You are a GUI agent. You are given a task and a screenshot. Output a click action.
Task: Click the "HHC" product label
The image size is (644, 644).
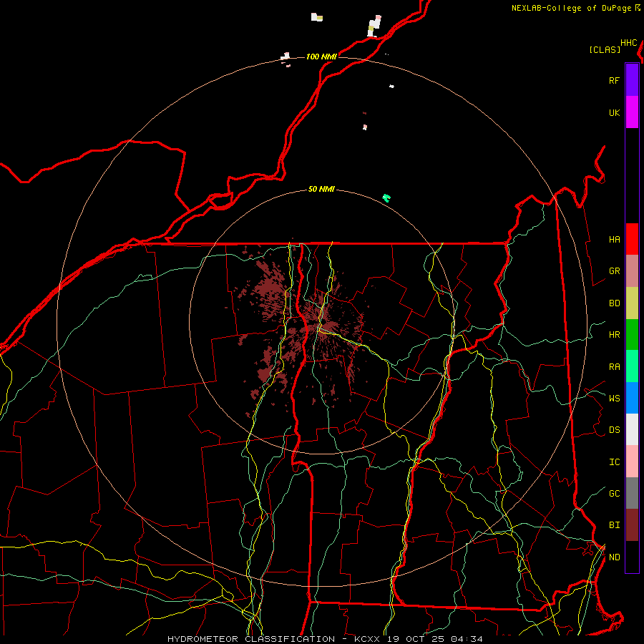coord(628,43)
